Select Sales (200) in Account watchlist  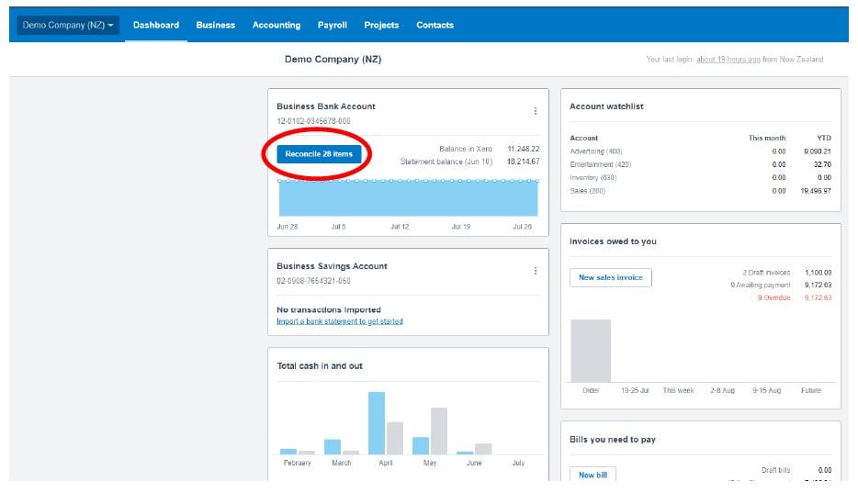(588, 191)
